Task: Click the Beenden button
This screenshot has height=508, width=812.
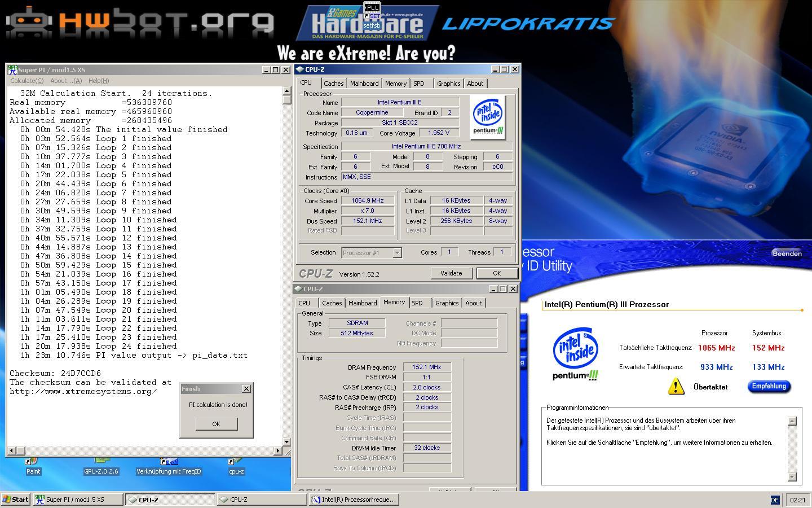Action: pyautogui.click(x=787, y=253)
